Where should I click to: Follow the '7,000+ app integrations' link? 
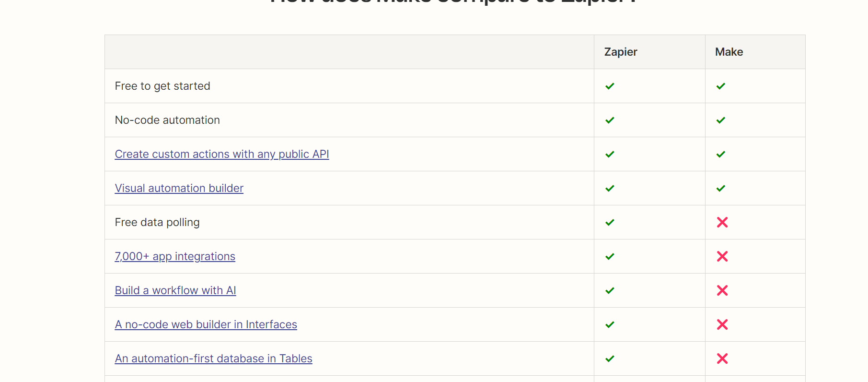175,256
